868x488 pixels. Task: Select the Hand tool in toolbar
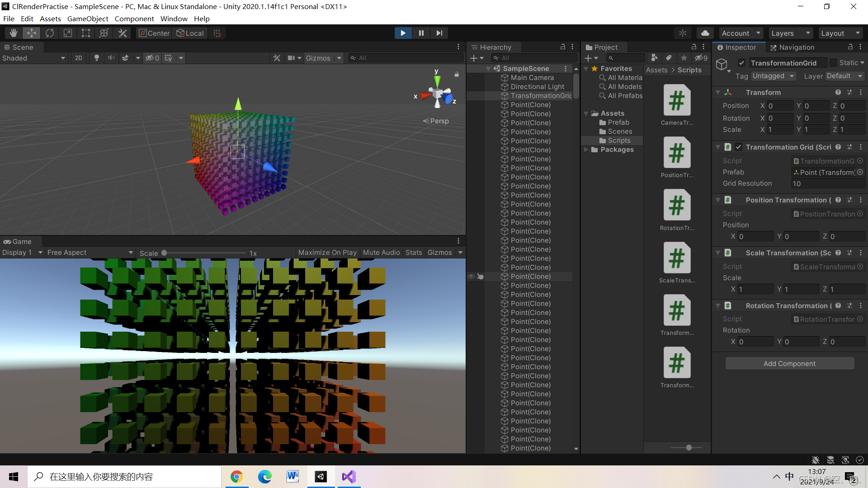(14, 33)
